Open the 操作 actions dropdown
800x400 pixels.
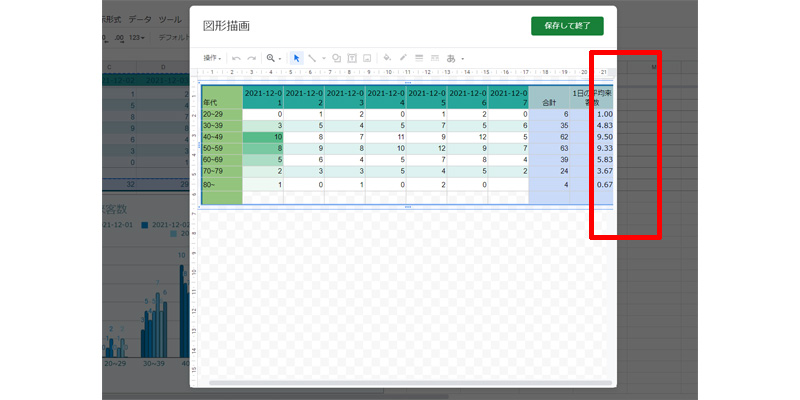pyautogui.click(x=212, y=58)
